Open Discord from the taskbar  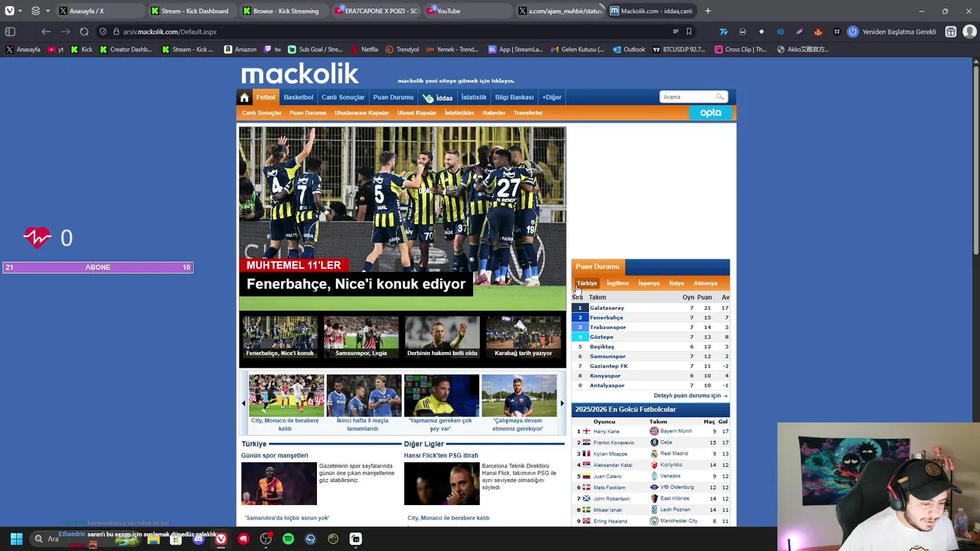pyautogui.click(x=198, y=539)
